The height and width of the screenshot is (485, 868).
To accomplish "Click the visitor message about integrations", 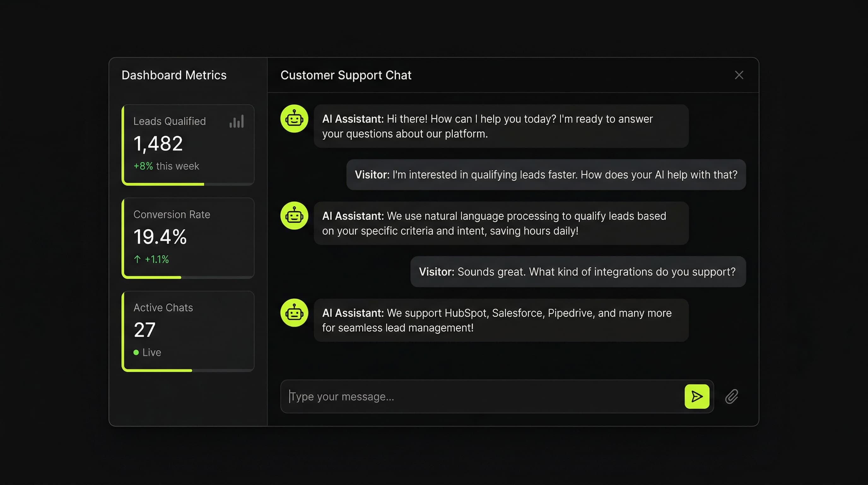I will pos(578,272).
